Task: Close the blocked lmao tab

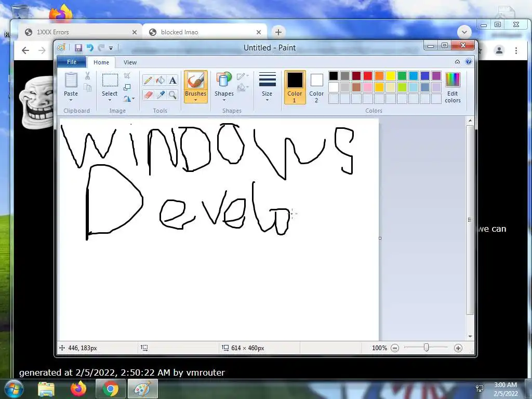Action: (259, 32)
